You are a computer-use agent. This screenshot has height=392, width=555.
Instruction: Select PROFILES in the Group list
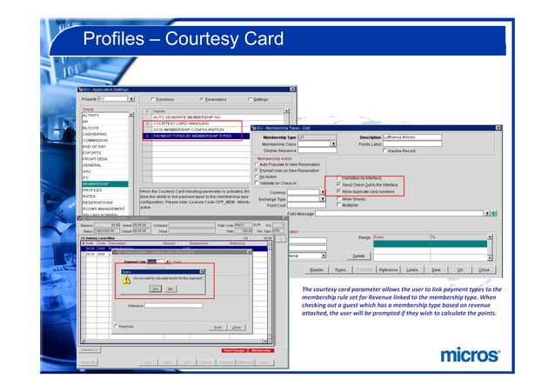(x=104, y=190)
